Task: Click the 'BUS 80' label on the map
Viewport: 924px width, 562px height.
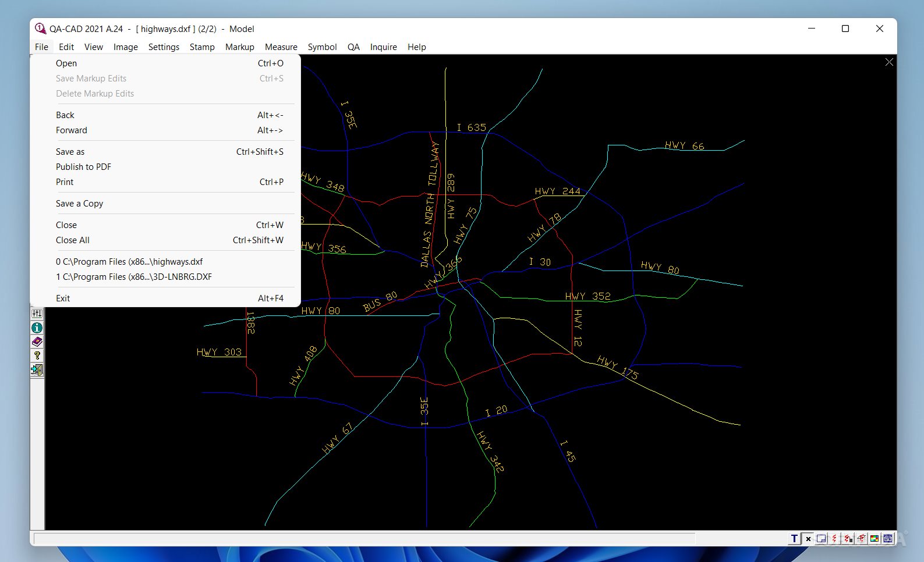Action: click(380, 301)
